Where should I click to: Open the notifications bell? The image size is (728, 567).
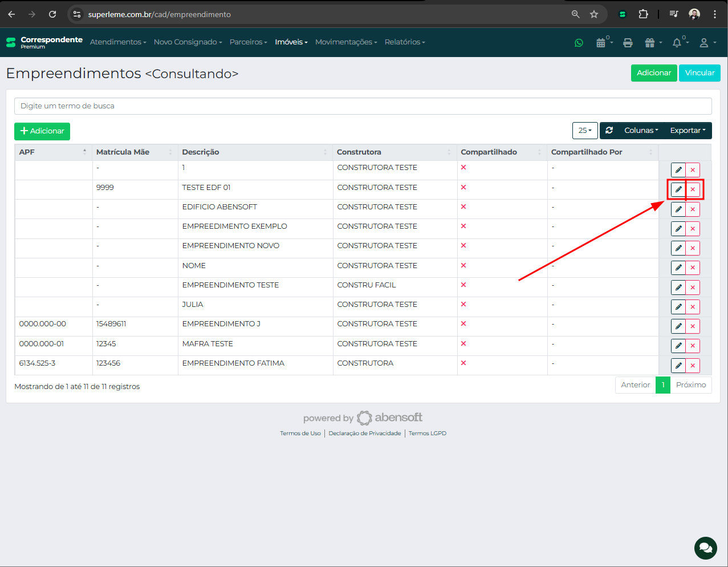click(677, 43)
